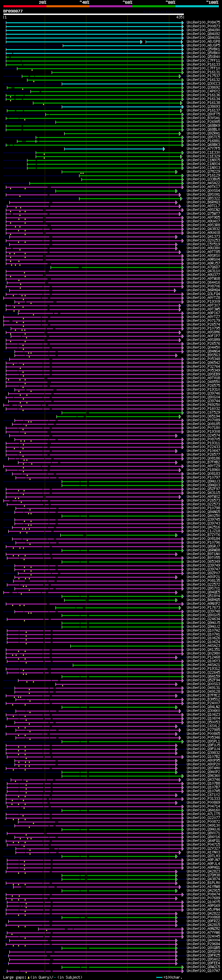Screen dimensions: 222x980
Task: Click the purple ~60% identity legend bar
Action: tap(111, 6)
